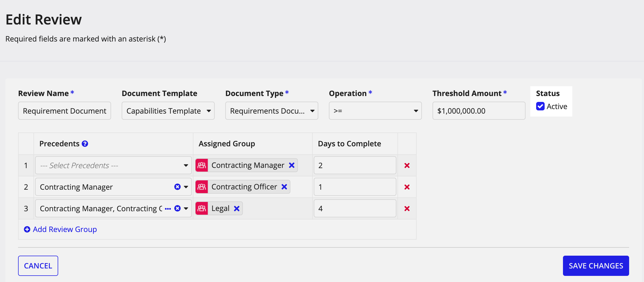Click SAVE CHANGES button
Viewport: 644px width, 282px height.
pyautogui.click(x=596, y=266)
